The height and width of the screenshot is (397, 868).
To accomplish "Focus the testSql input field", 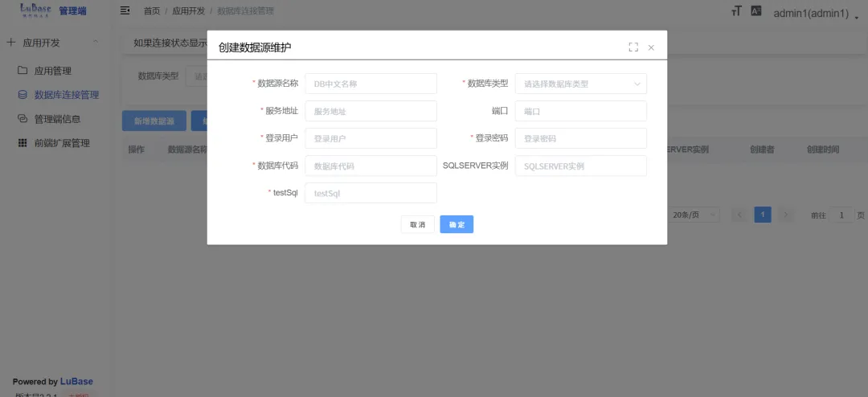I will pos(371,193).
